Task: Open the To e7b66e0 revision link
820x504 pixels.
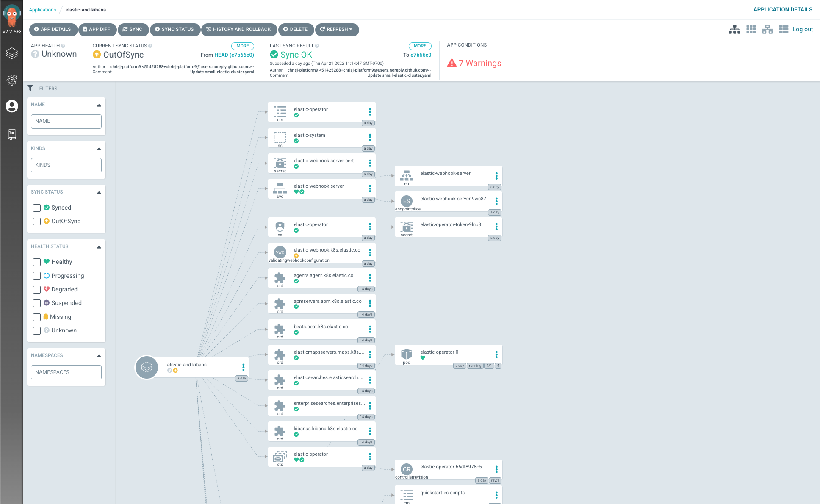Action: click(x=421, y=55)
